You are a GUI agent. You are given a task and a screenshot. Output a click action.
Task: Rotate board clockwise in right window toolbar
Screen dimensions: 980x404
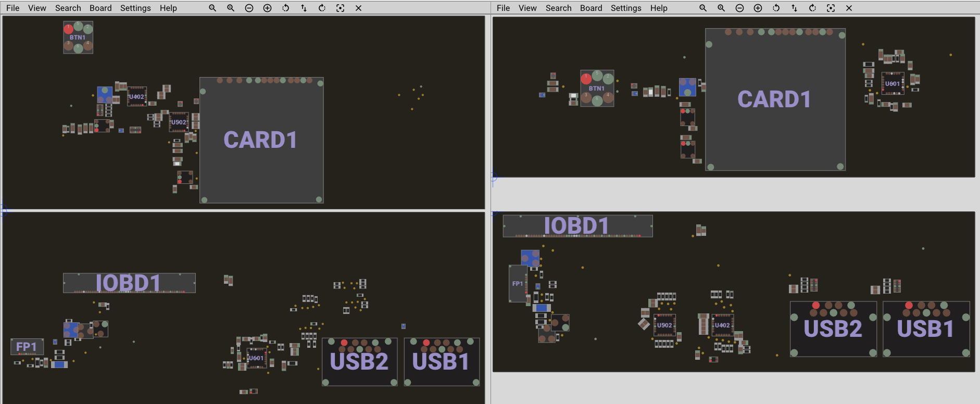pyautogui.click(x=812, y=8)
